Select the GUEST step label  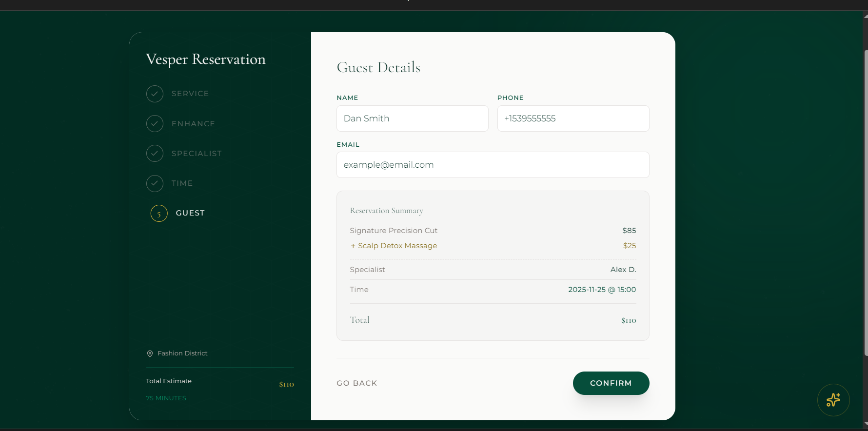190,213
